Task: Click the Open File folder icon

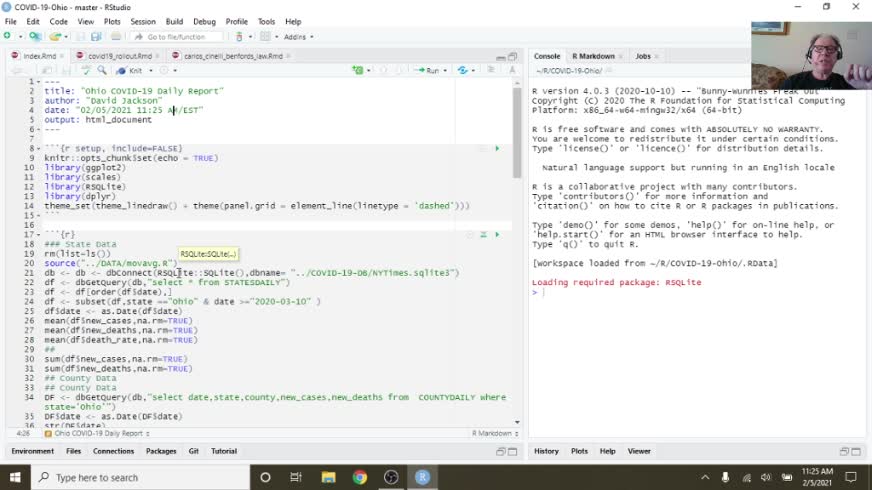Action: (55, 37)
